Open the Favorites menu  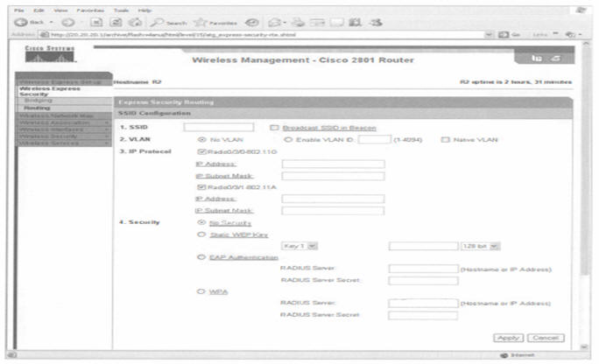(x=90, y=10)
